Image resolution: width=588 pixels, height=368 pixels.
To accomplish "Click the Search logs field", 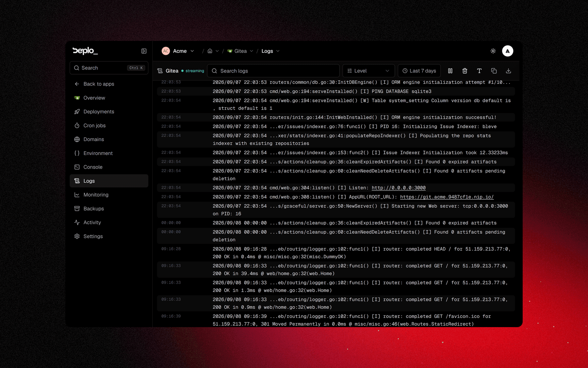I will [x=273, y=71].
